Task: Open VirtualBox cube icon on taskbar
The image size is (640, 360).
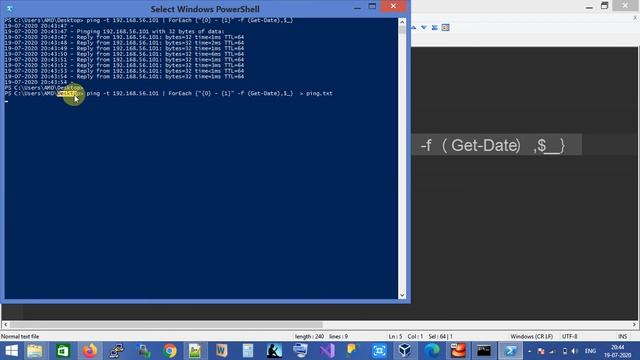Action: pos(404,351)
